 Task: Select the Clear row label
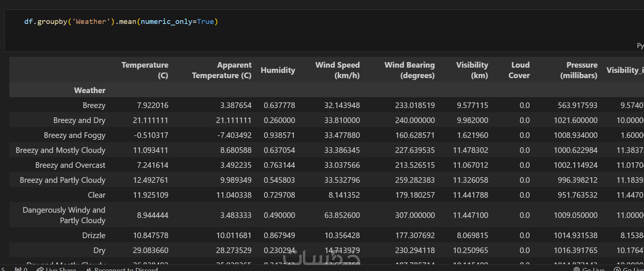pos(96,195)
